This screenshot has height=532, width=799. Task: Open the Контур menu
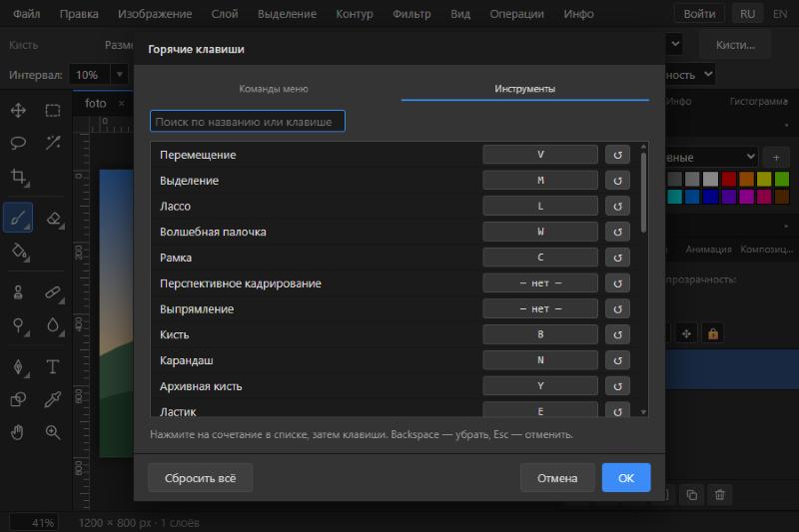(x=355, y=14)
